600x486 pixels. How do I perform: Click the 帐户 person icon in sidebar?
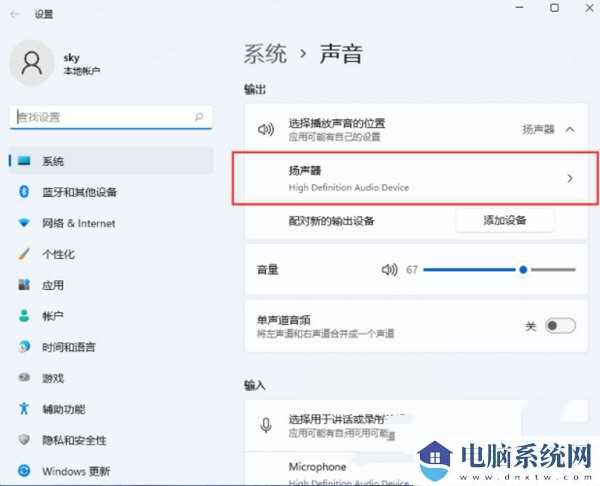click(x=24, y=316)
